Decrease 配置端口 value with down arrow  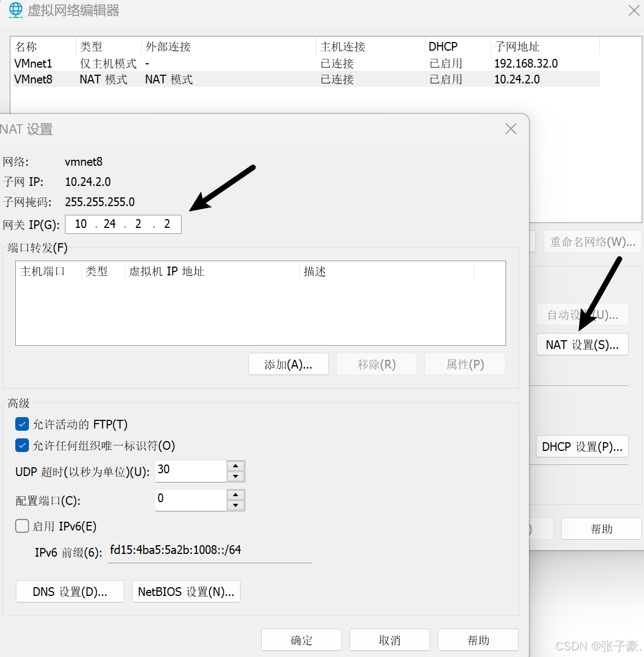click(236, 505)
